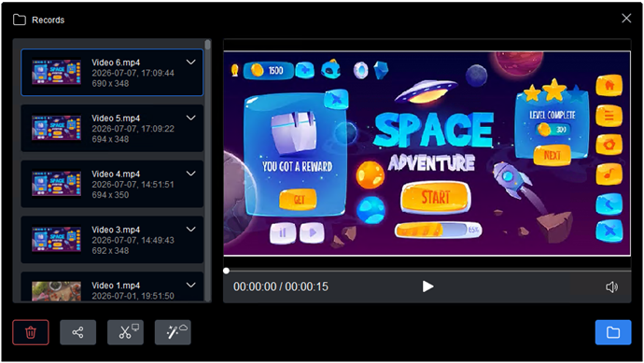Image resolution: width=644 pixels, height=363 pixels.
Task: Select Video 5.mp4 in the list
Action: pos(112,128)
